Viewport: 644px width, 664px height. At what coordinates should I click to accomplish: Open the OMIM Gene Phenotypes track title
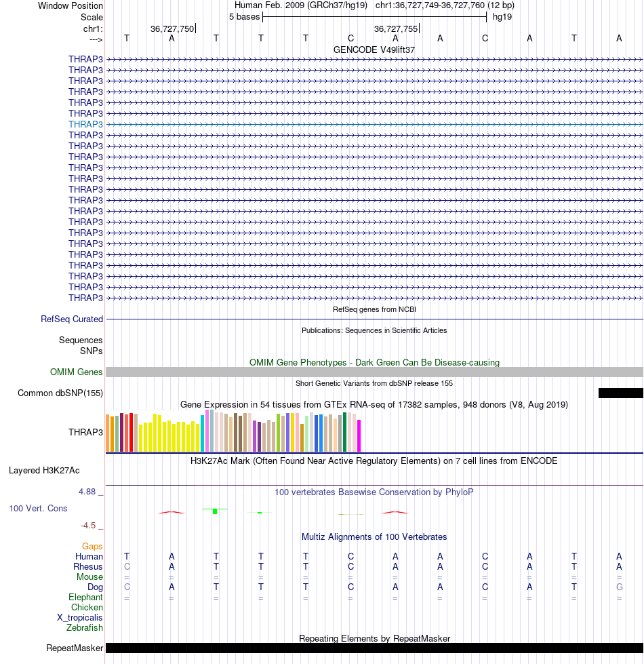374,362
